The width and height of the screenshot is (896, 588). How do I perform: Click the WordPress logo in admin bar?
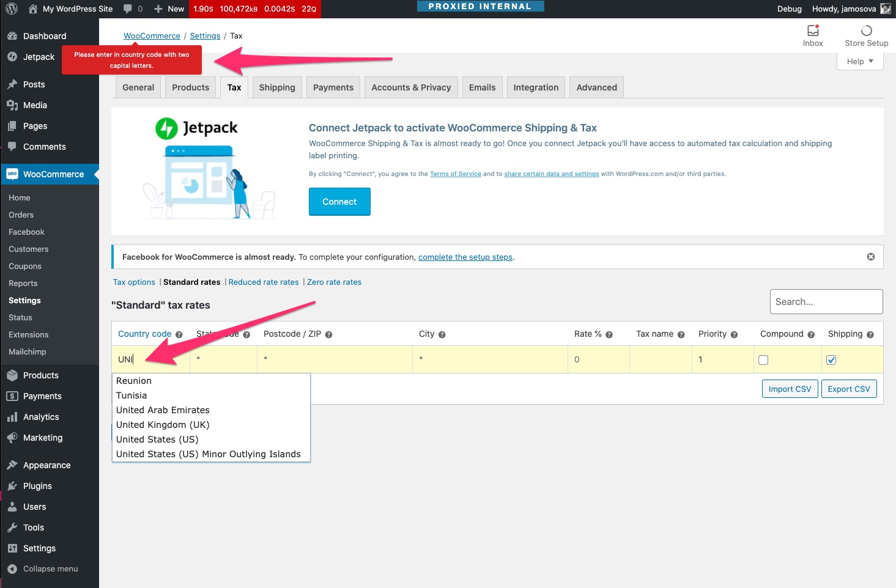[x=10, y=9]
